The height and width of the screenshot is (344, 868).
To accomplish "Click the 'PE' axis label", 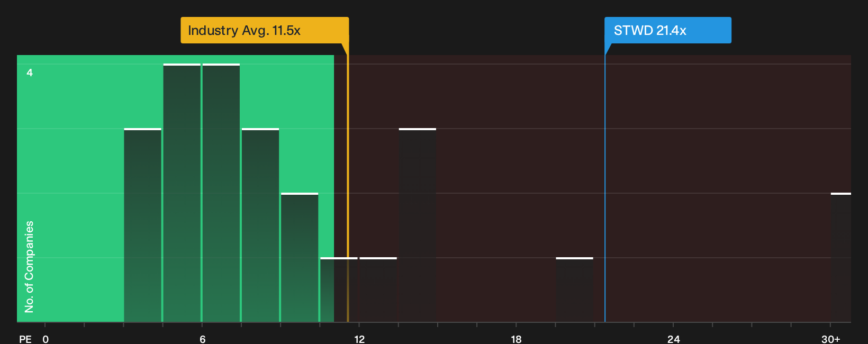I will click(25, 339).
